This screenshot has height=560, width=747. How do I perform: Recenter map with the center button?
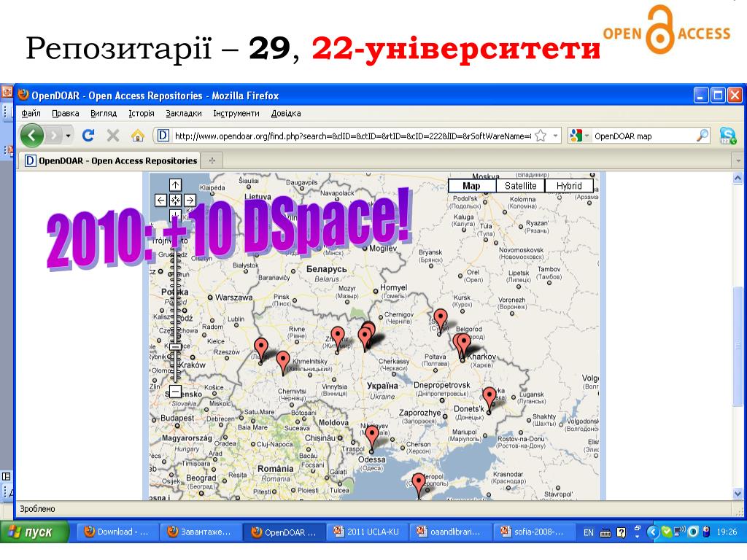(x=175, y=200)
